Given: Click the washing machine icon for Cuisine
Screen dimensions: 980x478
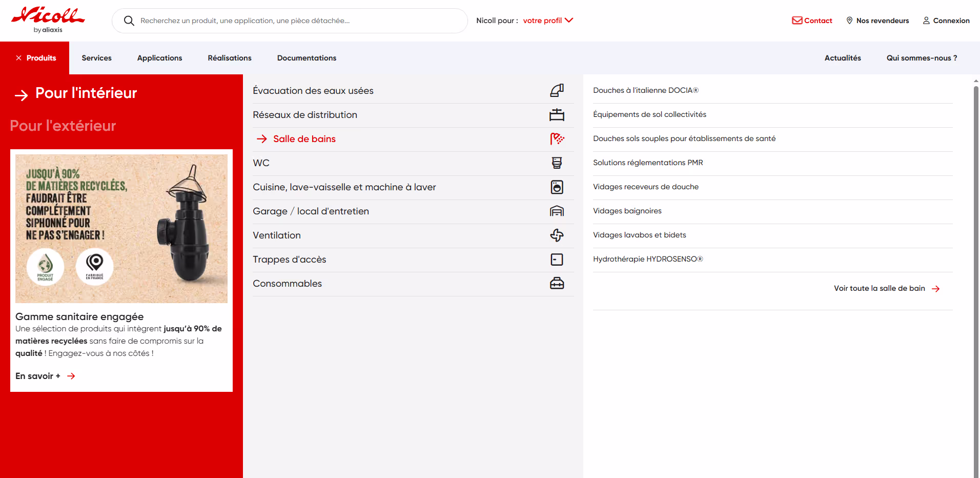Looking at the screenshot, I should pos(557,187).
